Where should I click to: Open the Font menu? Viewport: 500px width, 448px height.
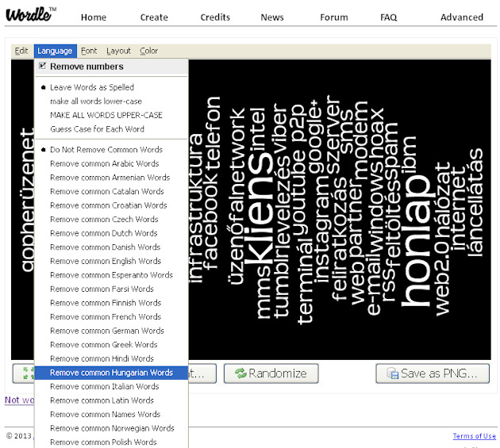pos(89,51)
